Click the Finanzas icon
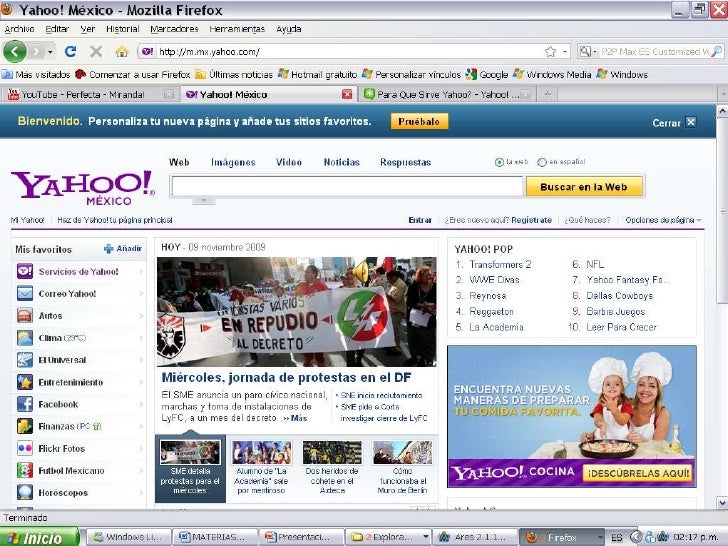Screen dimensions: 728x546 click(x=25, y=426)
